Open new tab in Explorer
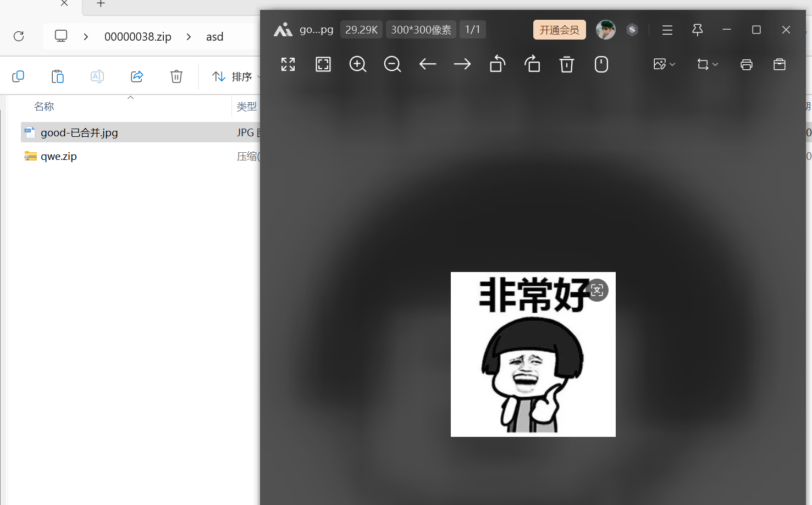 [101, 4]
